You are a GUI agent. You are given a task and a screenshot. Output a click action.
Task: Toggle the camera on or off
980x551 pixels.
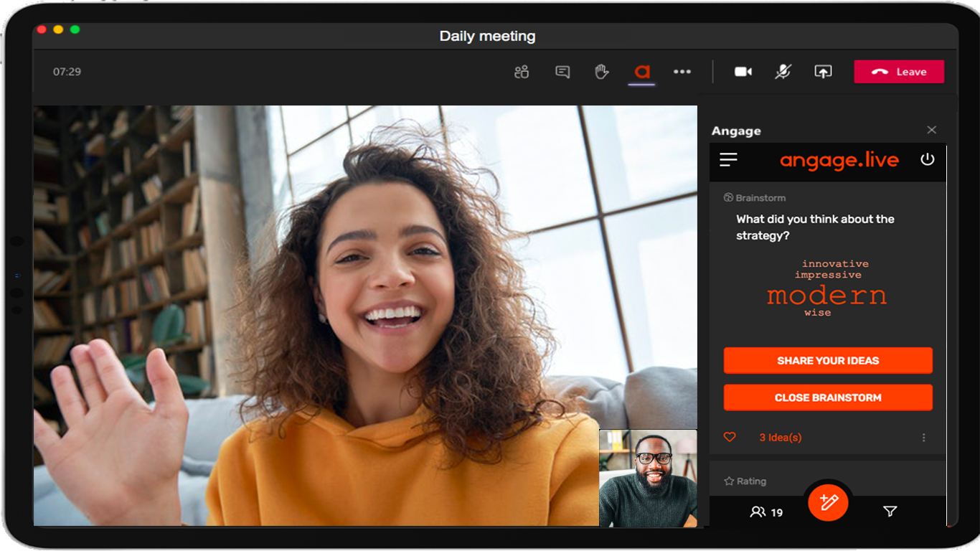tap(743, 72)
